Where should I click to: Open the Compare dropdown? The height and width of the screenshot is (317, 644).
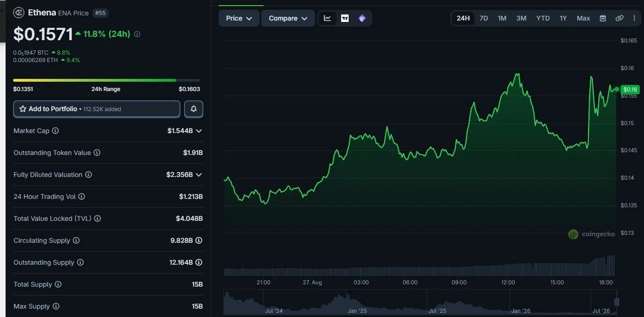(288, 18)
